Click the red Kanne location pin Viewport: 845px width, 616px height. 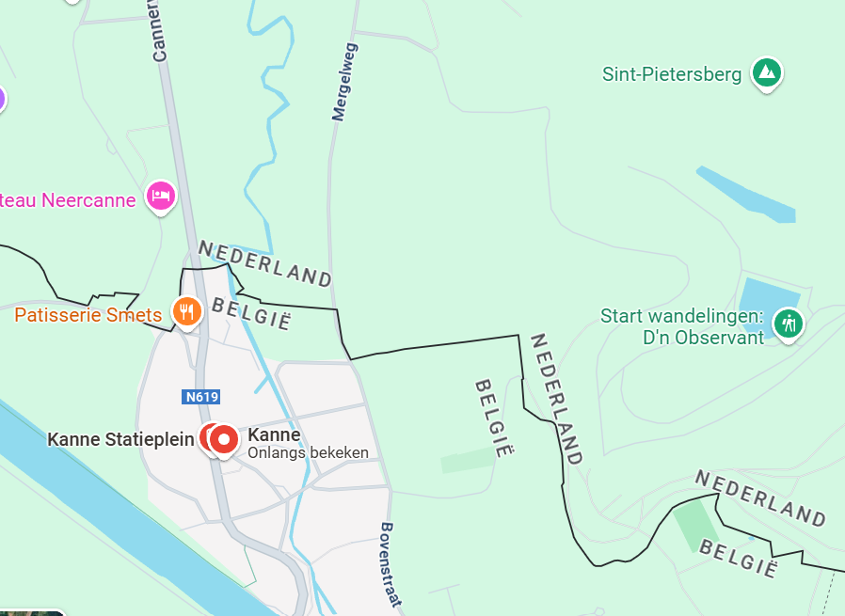pyautogui.click(x=224, y=440)
